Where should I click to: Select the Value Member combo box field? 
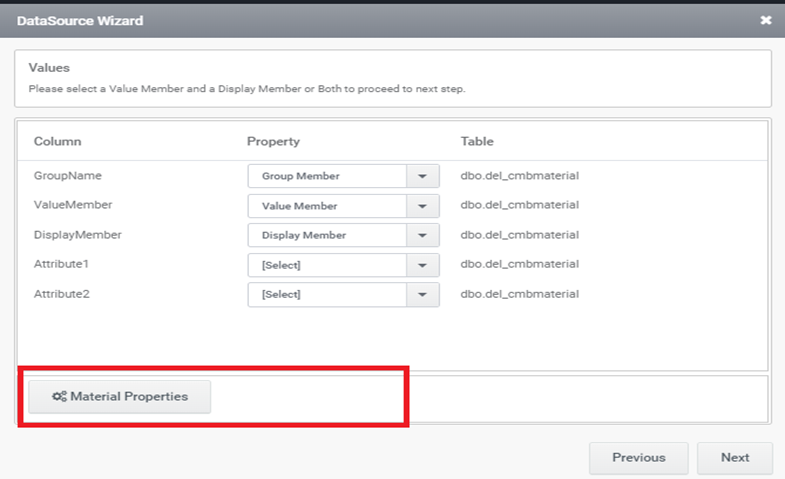[326, 206]
